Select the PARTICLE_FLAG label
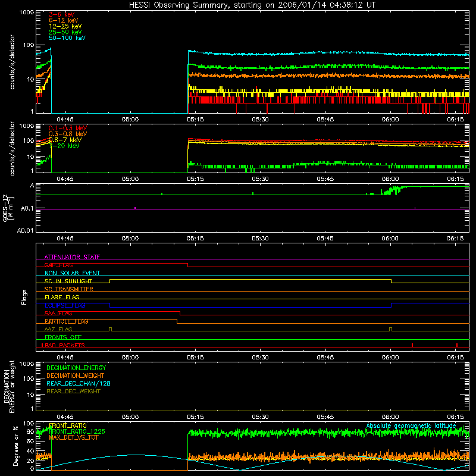The height and width of the screenshot is (476, 476). click(x=67, y=321)
